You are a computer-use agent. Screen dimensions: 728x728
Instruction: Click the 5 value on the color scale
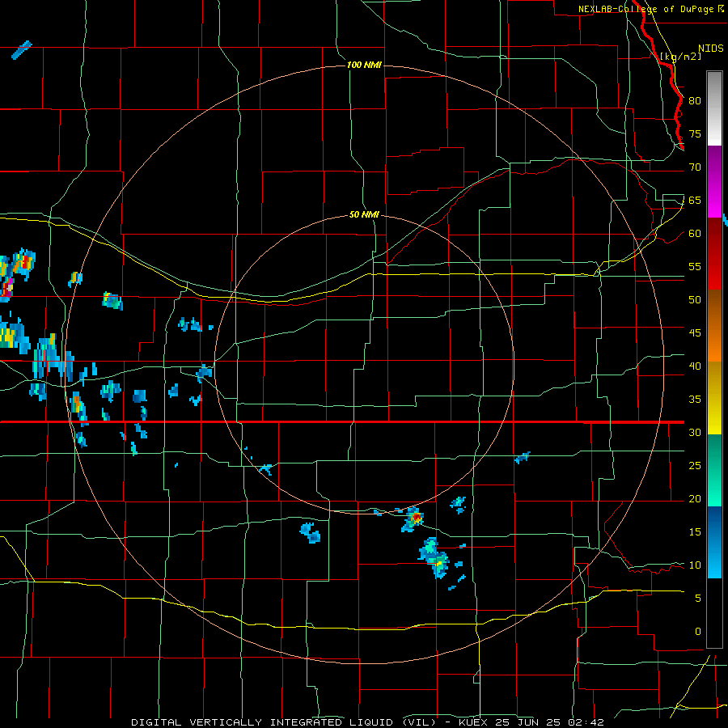point(698,598)
